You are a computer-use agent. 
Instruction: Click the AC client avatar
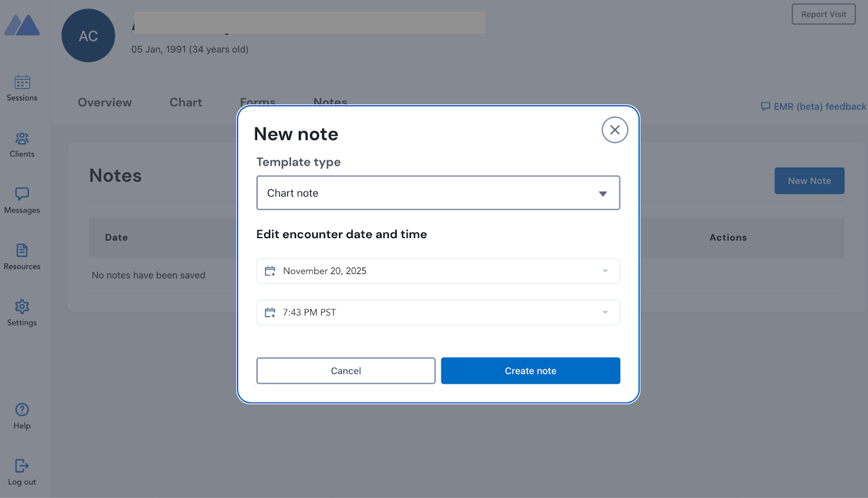tap(88, 36)
